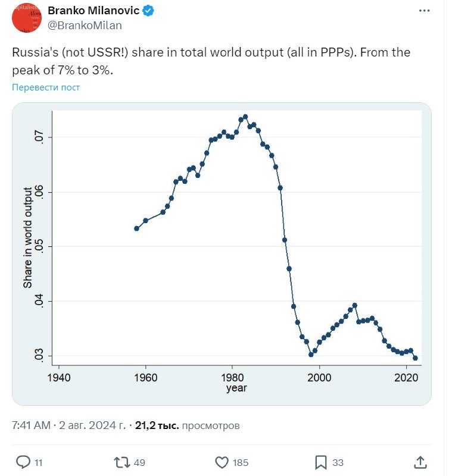Image resolution: width=452 pixels, height=476 pixels.
Task: Like the post with the heart icon
Action: [222, 462]
